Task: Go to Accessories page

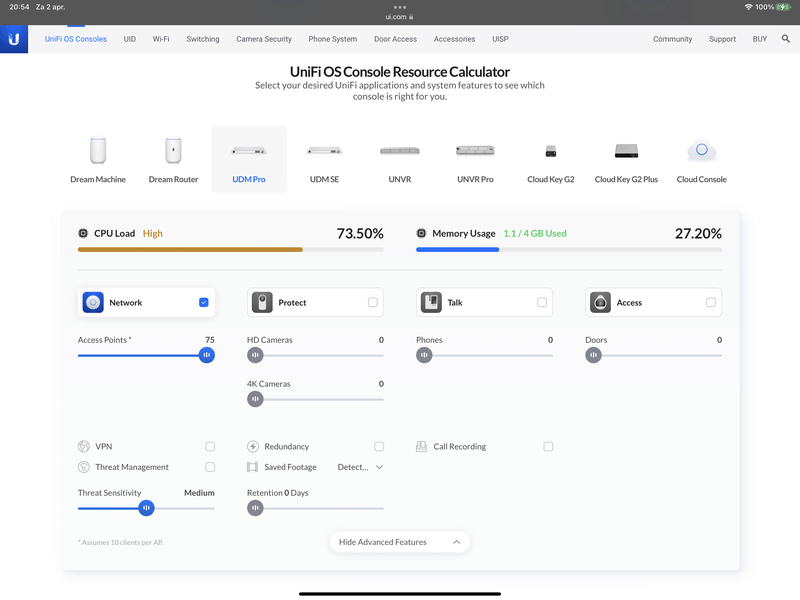Action: 455,39
